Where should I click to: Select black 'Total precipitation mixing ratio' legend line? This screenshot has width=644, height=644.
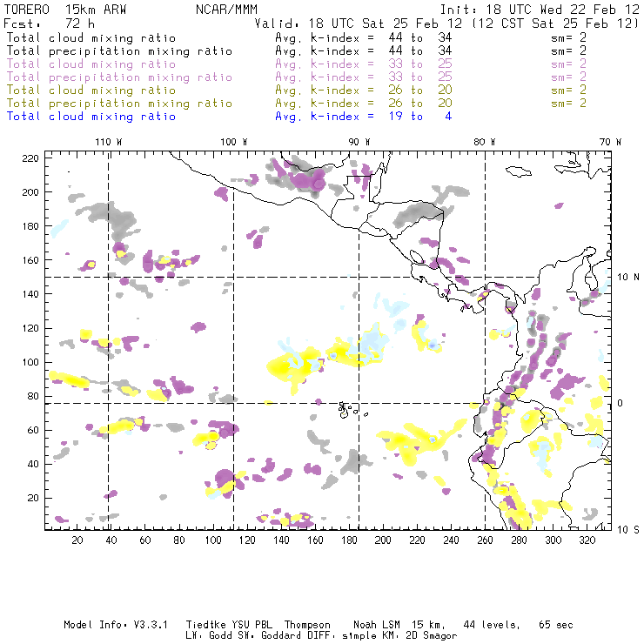click(x=119, y=51)
